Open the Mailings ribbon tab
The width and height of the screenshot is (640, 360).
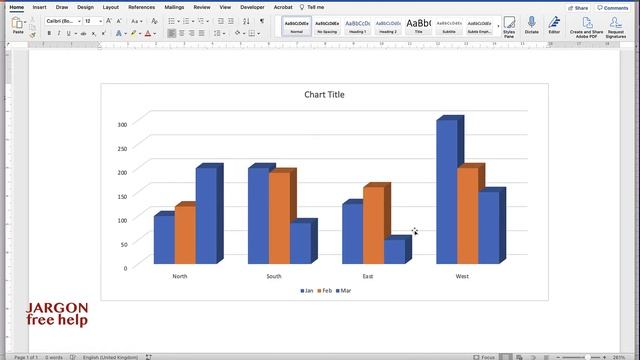[174, 7]
